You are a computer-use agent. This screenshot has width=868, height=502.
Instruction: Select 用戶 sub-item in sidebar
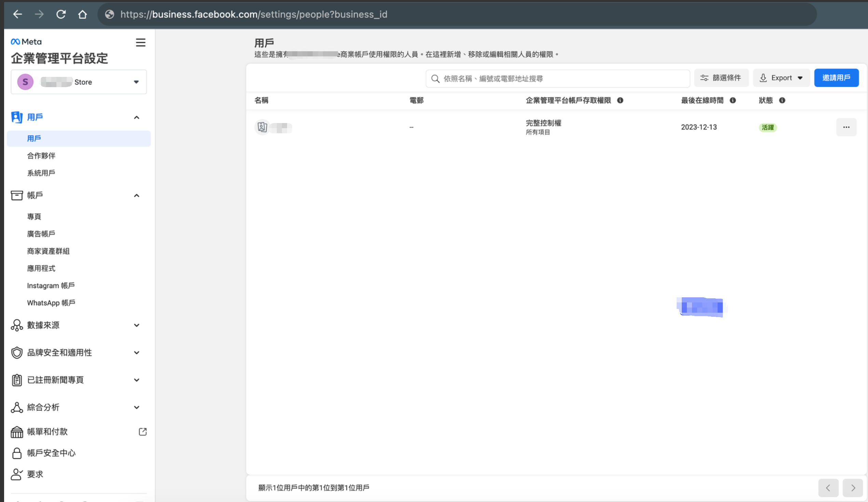coord(79,138)
